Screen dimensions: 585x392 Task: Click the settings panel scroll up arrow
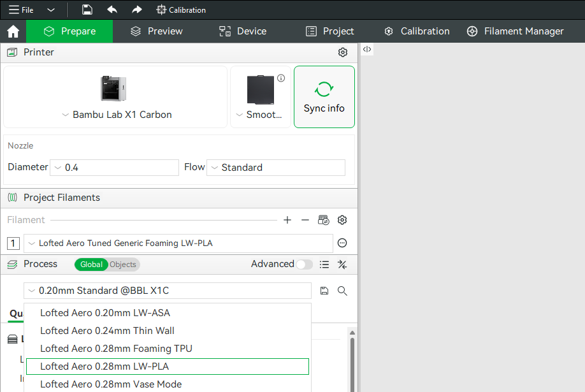coord(352,333)
